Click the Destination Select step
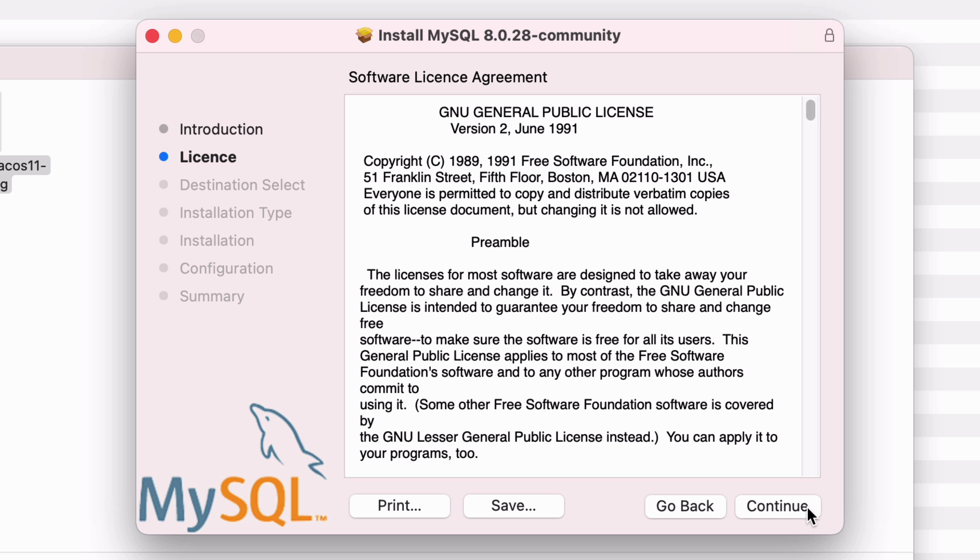Image resolution: width=980 pixels, height=560 pixels. click(x=242, y=185)
